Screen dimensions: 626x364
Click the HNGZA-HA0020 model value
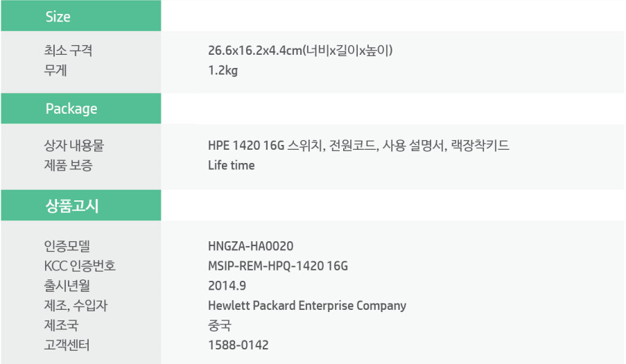point(251,246)
